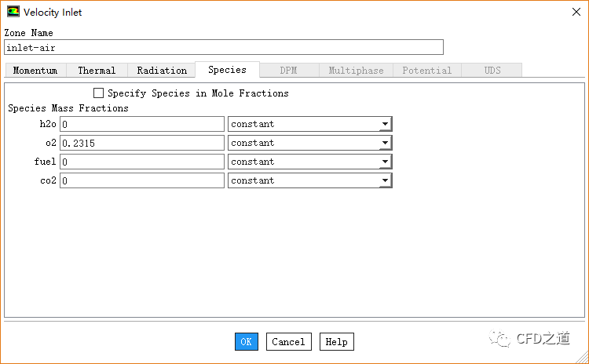589x364 pixels.
Task: Switch to the Momentum tab
Action: [x=35, y=70]
